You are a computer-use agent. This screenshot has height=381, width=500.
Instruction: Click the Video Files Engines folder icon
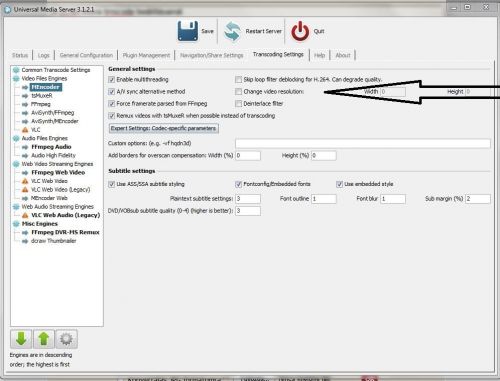[x=16, y=79]
